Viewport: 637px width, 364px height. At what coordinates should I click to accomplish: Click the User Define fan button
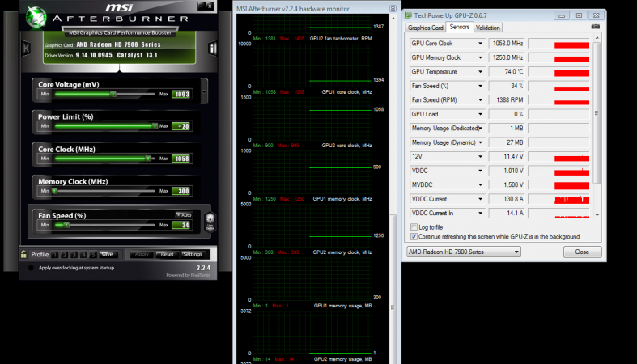tap(210, 222)
